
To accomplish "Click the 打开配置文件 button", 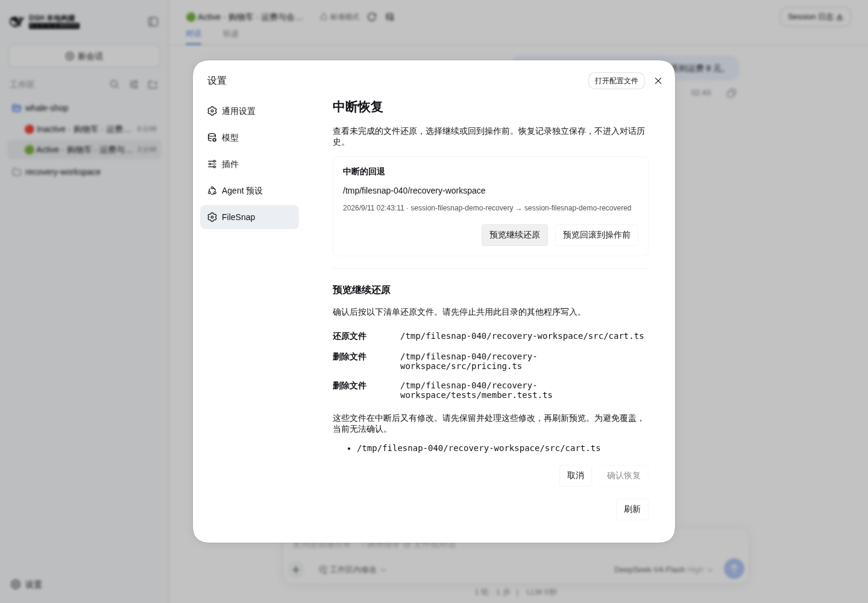I will (617, 81).
